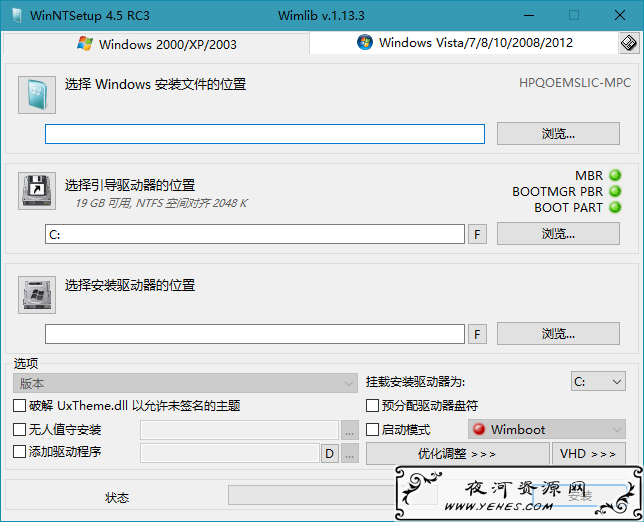Enable 启动模式 boot mode checkbox
644x522 pixels.
(372, 430)
